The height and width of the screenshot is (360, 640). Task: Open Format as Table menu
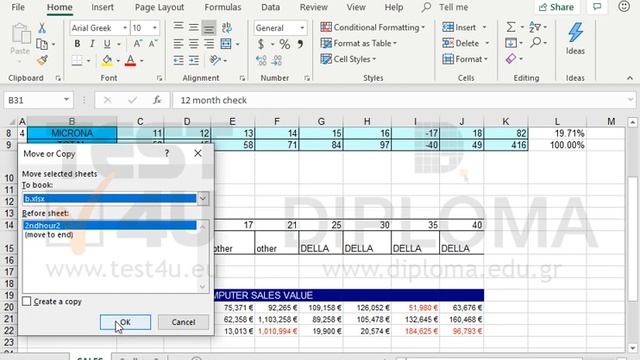(359, 43)
